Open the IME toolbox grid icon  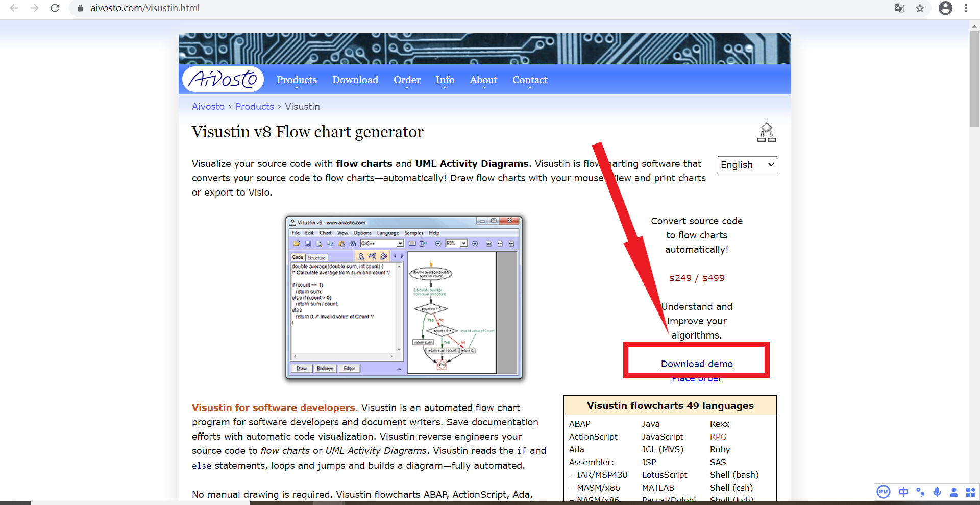pyautogui.click(x=970, y=492)
